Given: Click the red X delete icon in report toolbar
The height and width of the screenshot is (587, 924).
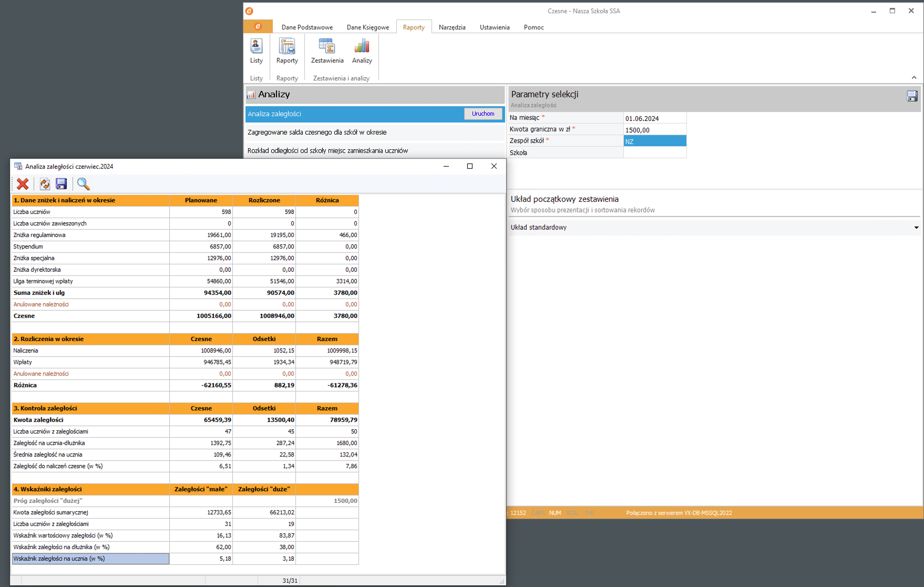Looking at the screenshot, I should [23, 184].
